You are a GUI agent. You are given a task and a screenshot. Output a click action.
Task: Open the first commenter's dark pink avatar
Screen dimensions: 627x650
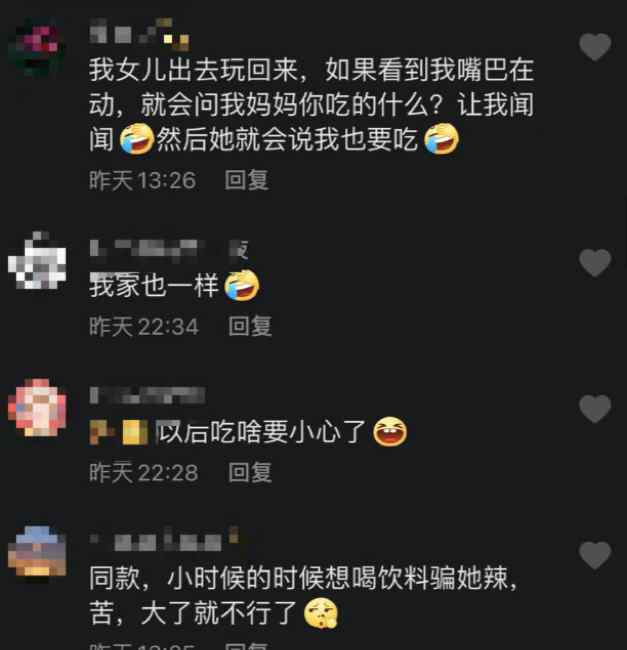[36, 46]
